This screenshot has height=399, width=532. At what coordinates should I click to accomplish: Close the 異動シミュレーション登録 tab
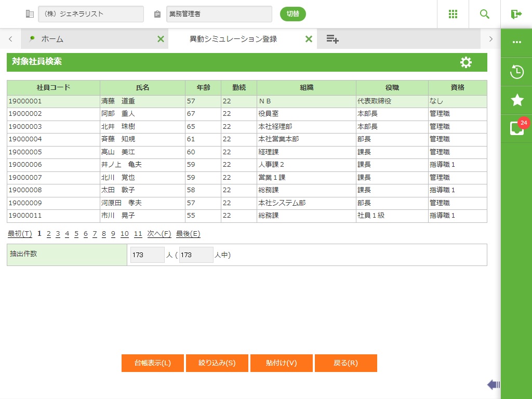coord(309,39)
